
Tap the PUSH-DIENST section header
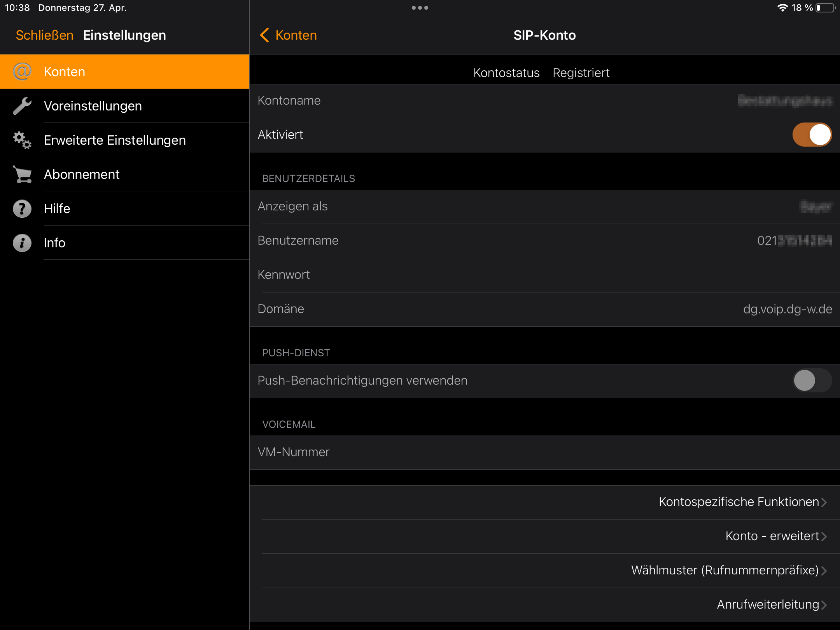(296, 353)
